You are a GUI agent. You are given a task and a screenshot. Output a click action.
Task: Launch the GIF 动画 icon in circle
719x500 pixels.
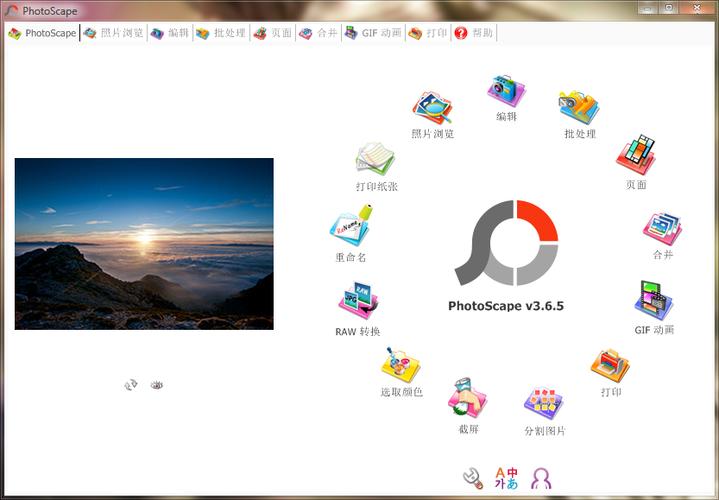[x=654, y=301]
